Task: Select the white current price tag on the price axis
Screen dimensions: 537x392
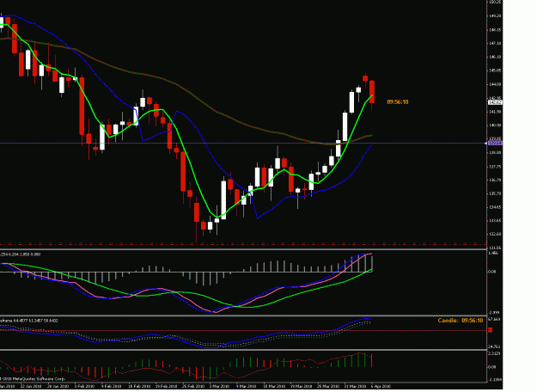Action: (x=495, y=102)
